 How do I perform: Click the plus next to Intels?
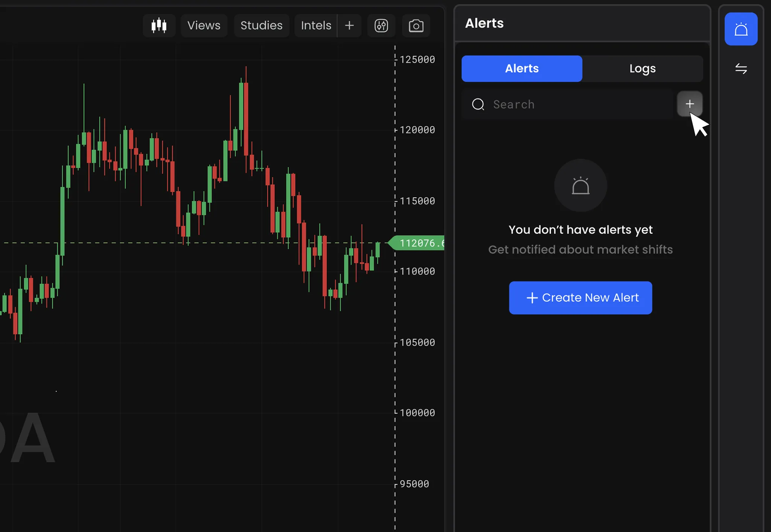pos(349,26)
